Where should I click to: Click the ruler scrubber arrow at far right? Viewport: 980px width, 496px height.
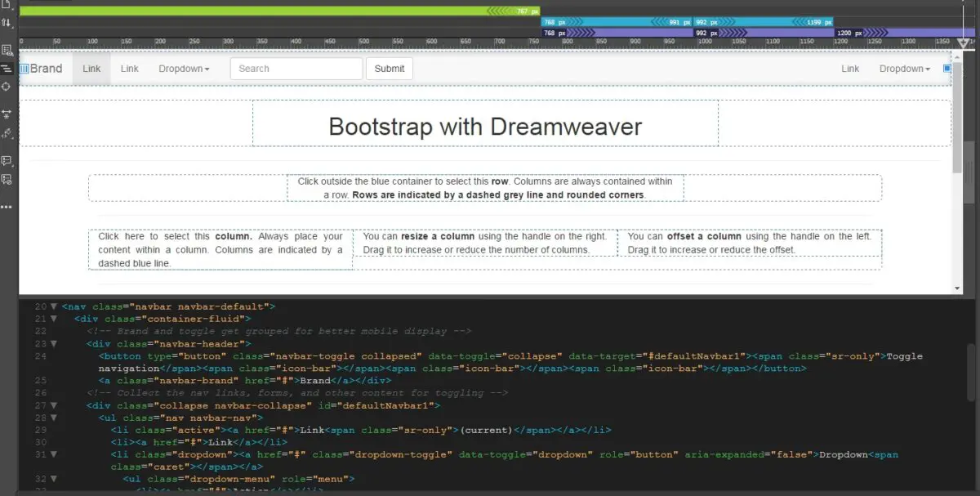tap(964, 44)
